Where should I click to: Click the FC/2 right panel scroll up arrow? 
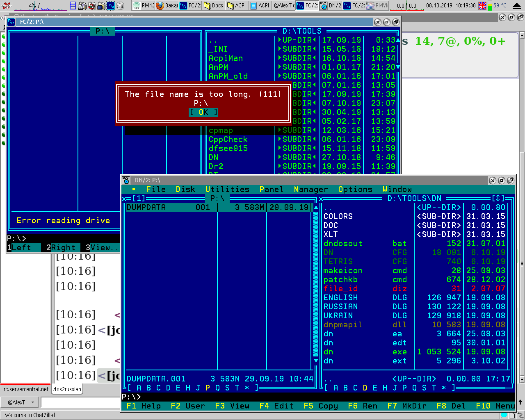(x=397, y=40)
